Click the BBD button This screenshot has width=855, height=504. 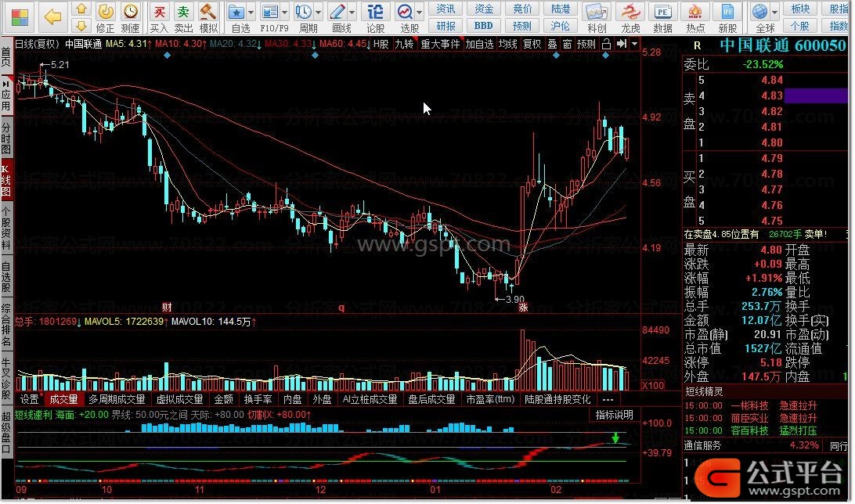pyautogui.click(x=484, y=26)
